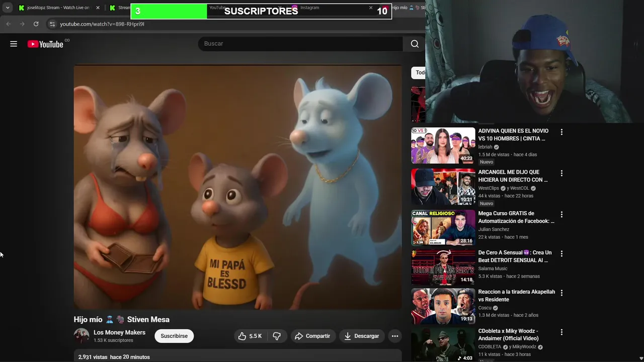This screenshot has width=644, height=362.
Task: Open the YouTube guide hamburger menu
Action: coord(14,44)
